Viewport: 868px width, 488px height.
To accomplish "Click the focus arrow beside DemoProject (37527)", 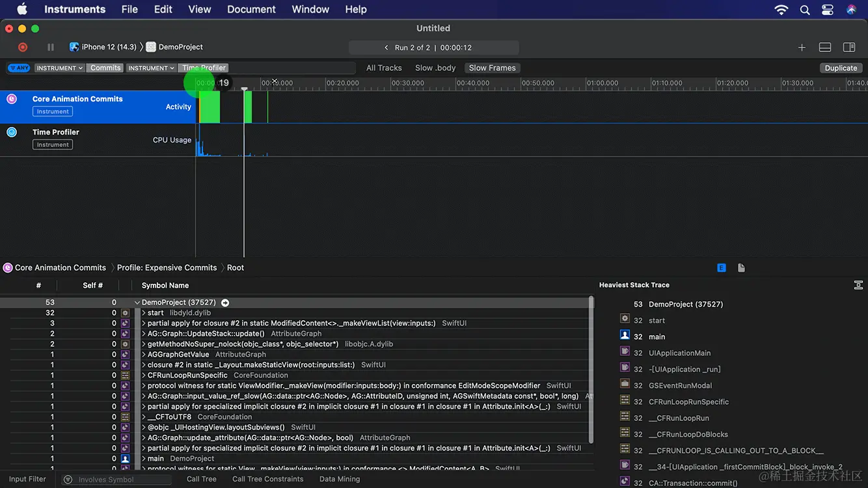I will click(225, 303).
